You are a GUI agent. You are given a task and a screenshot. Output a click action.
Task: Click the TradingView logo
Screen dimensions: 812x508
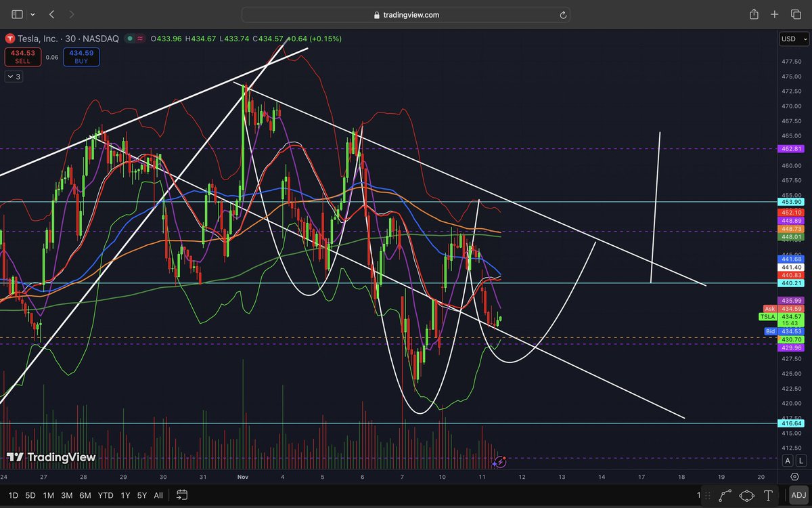click(51, 457)
